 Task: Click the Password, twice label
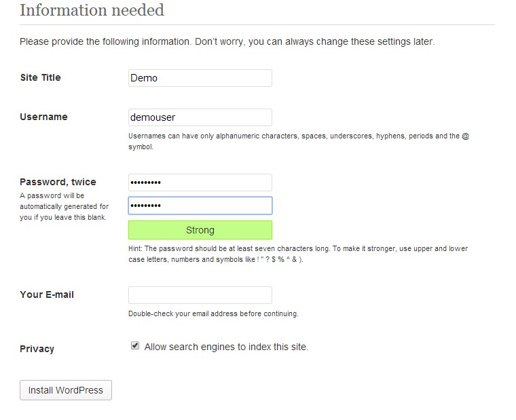click(x=58, y=182)
